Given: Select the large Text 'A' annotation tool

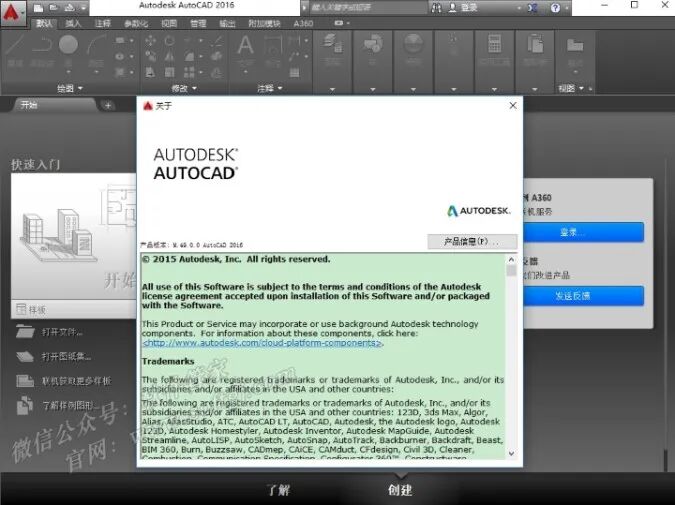Looking at the screenshot, I should [x=245, y=46].
